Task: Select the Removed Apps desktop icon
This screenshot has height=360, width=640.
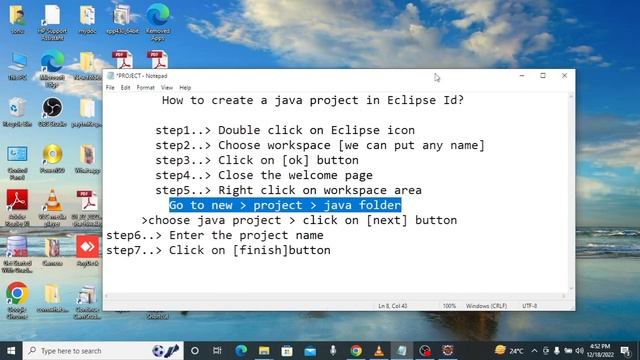Action: 158,22
